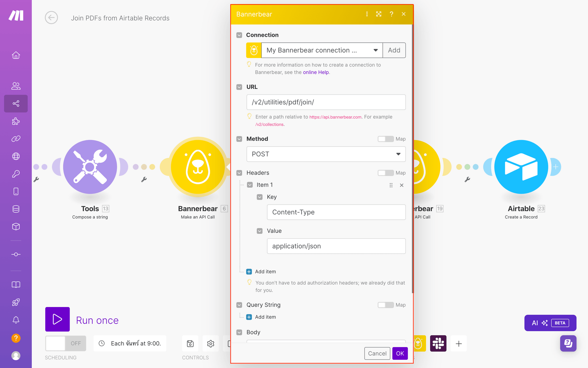
Task: Open the Webhooks globe icon in sidebar
Action: point(16,156)
